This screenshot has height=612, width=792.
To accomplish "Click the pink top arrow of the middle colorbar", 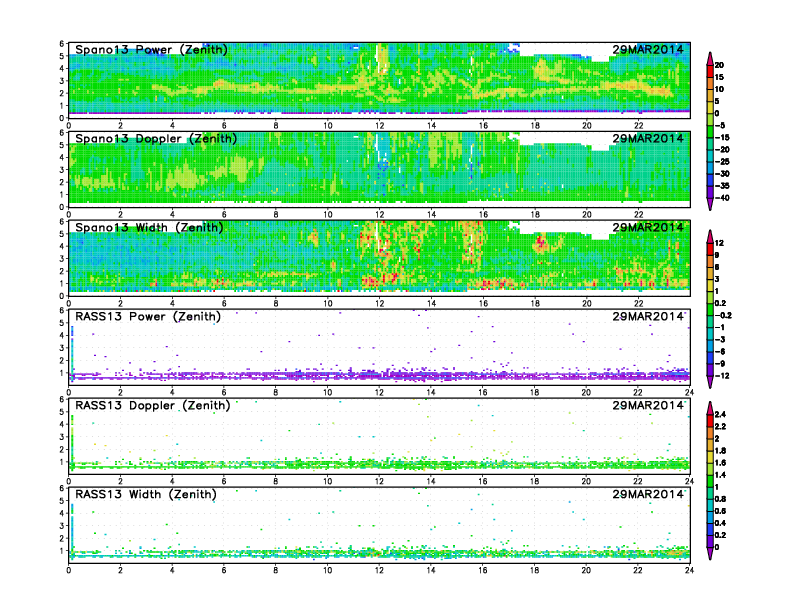I will click(710, 236).
